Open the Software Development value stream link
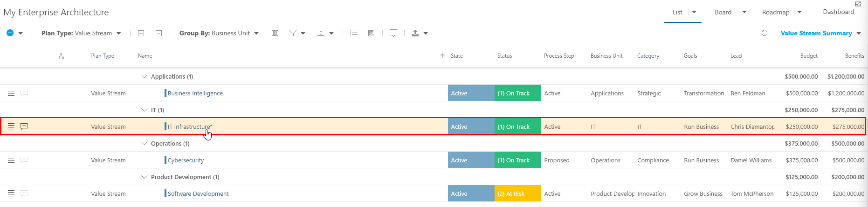 pyautogui.click(x=198, y=194)
